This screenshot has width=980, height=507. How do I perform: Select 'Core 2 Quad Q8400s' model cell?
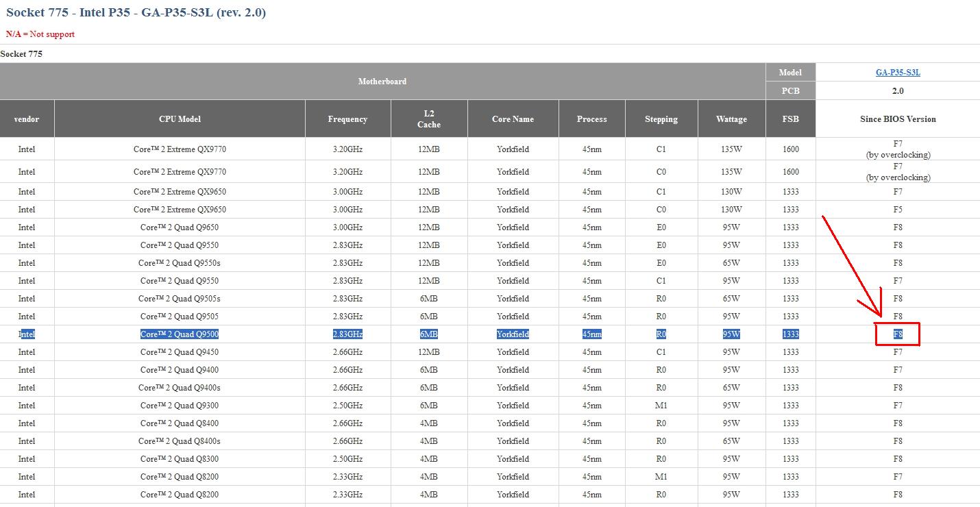tap(180, 441)
